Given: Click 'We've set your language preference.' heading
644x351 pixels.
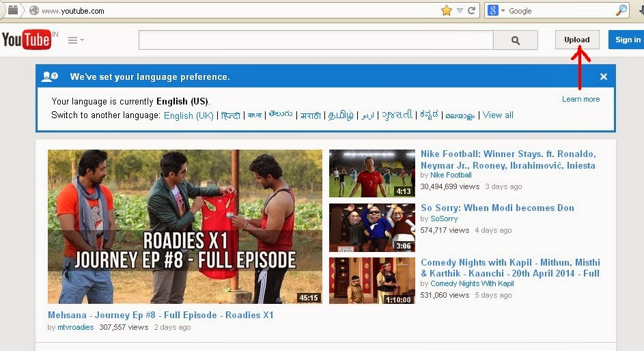Looking at the screenshot, I should coord(150,76).
